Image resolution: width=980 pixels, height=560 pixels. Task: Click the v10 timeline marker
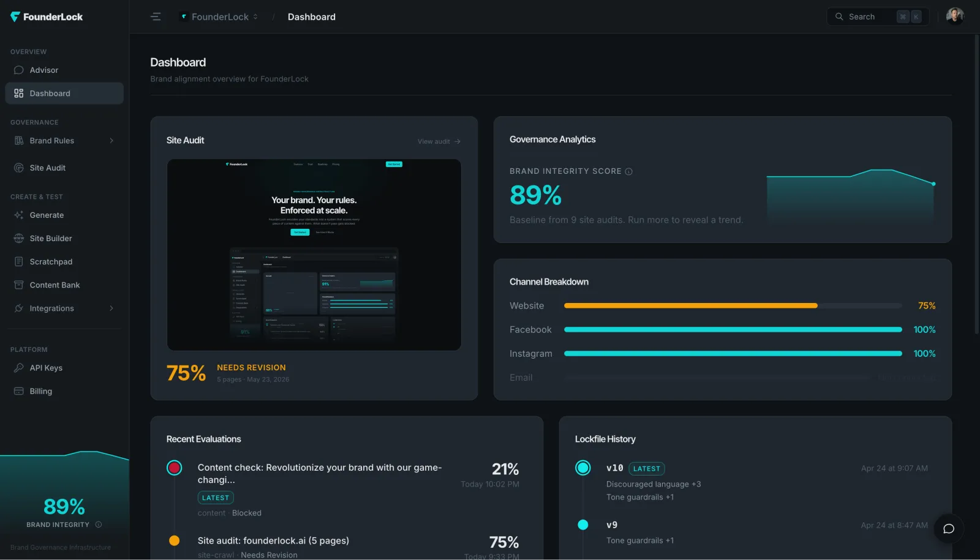coord(583,468)
